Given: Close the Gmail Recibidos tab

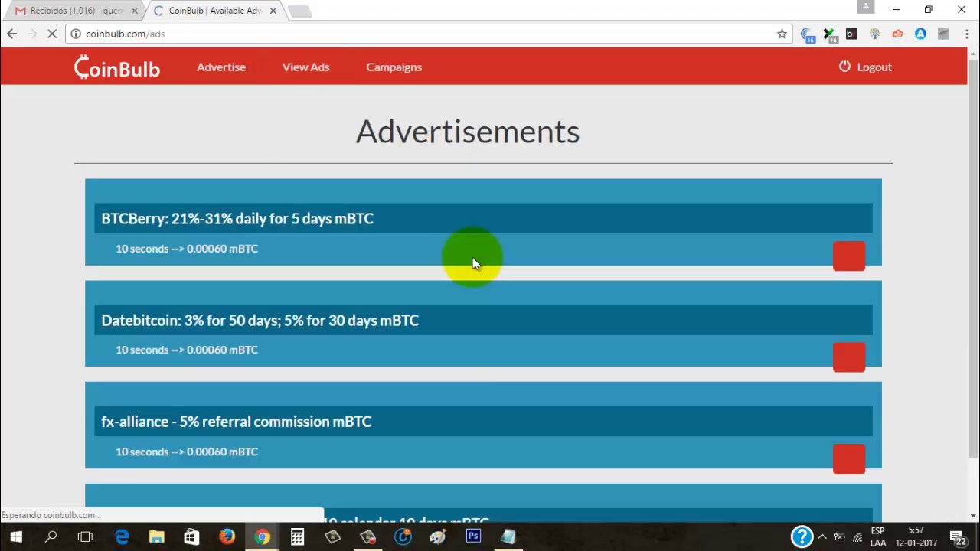Looking at the screenshot, I should (135, 11).
